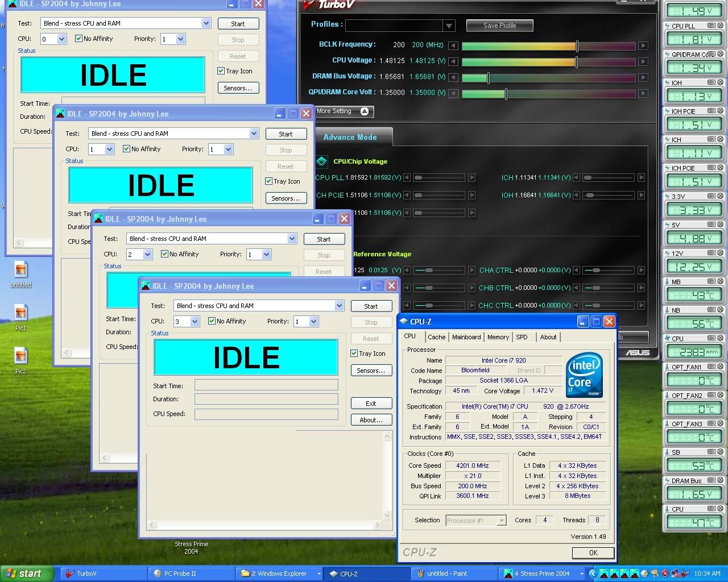The width and height of the screenshot is (728, 582).
Task: Uncheck Tray Icon in CPU 3 SP2004 window
Action: (x=354, y=354)
